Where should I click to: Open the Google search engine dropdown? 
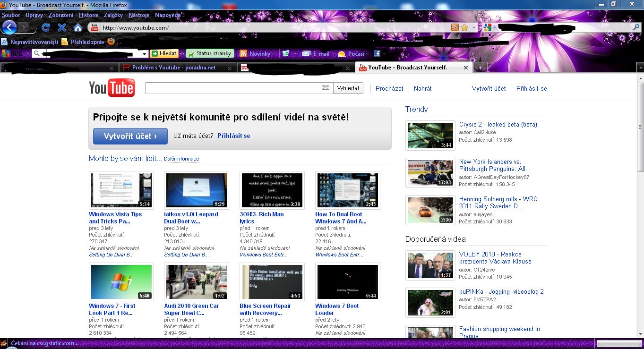[489, 28]
